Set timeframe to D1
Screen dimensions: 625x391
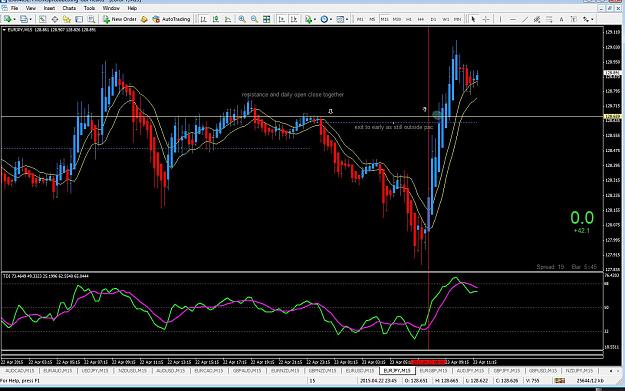(x=433, y=19)
